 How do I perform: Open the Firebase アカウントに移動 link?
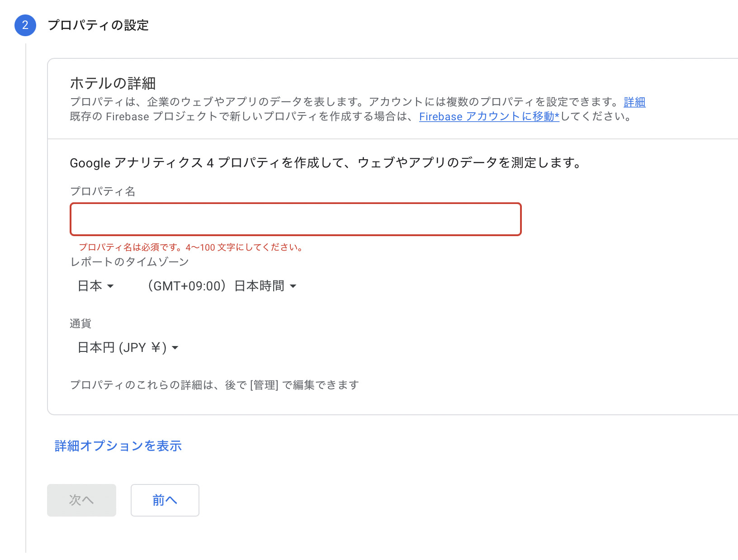[x=489, y=116]
